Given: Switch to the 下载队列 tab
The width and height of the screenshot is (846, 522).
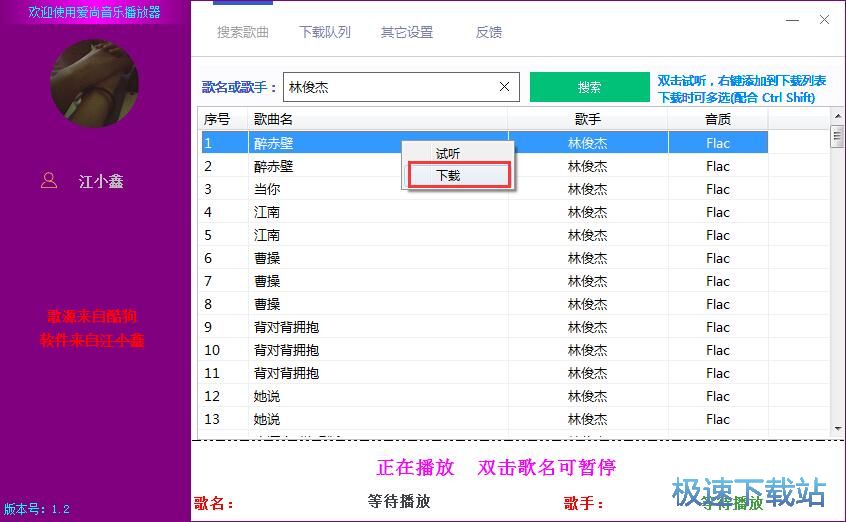Looking at the screenshot, I should [325, 32].
